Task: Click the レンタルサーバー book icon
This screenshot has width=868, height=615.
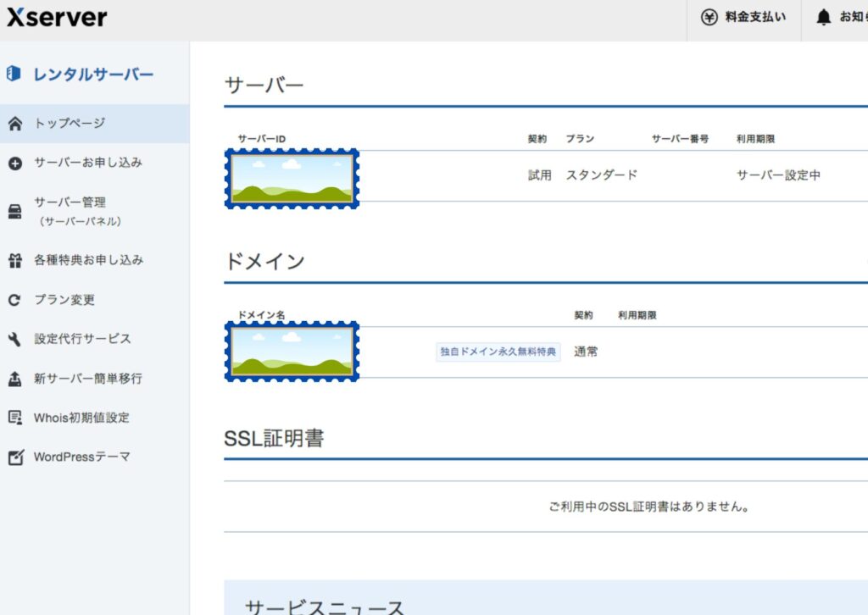Action: coord(14,74)
